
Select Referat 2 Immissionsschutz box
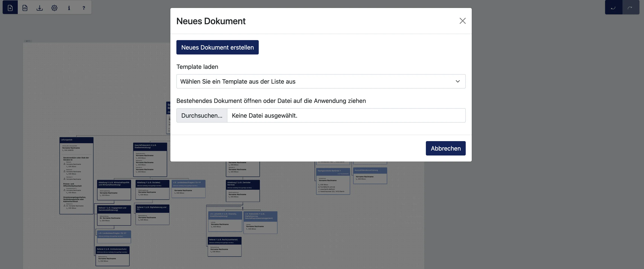pyautogui.click(x=113, y=256)
